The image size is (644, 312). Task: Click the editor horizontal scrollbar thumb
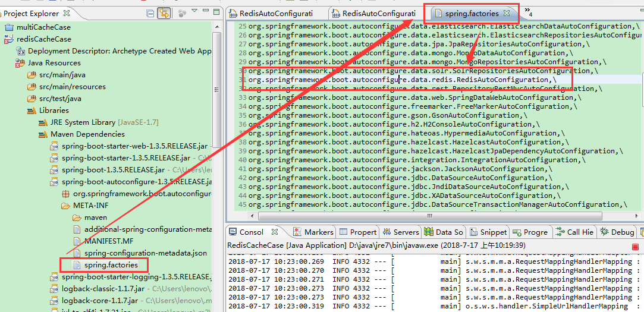(430, 216)
